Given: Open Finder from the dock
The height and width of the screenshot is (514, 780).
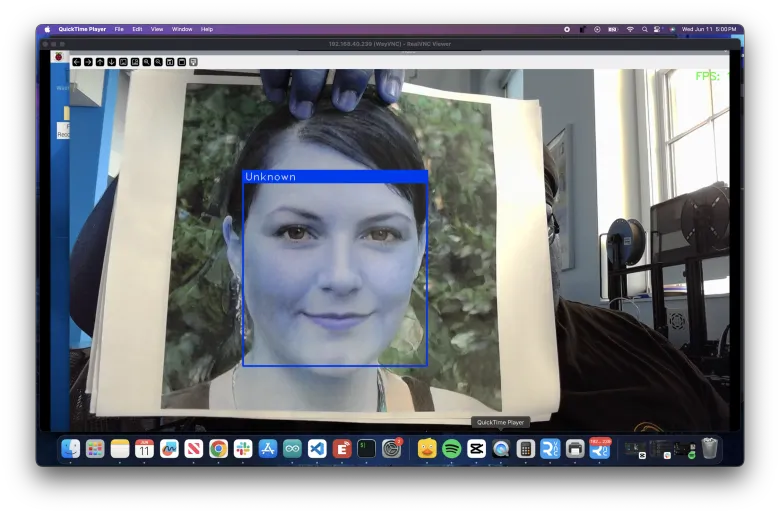Looking at the screenshot, I should point(70,449).
